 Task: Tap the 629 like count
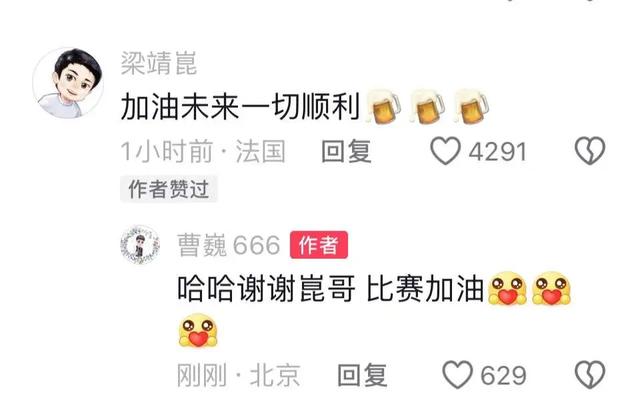(x=503, y=375)
